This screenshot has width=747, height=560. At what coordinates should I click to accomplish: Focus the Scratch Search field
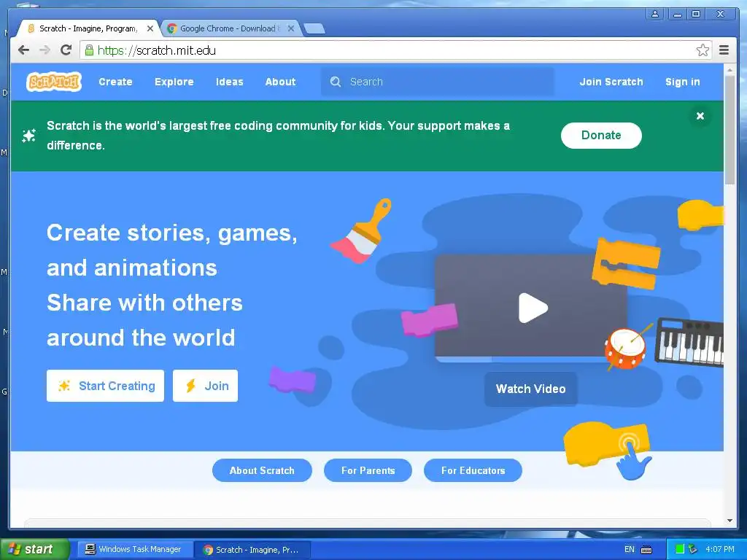438,82
